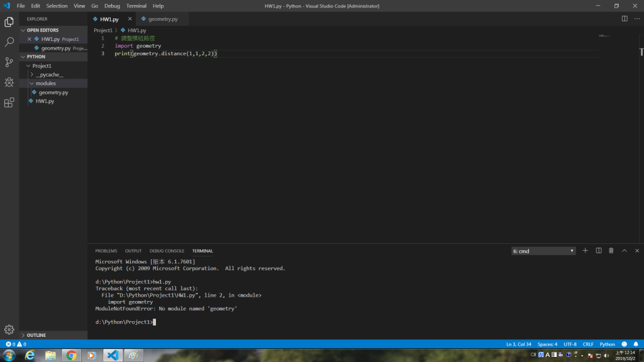
Task: Open the View menu
Action: coord(79,6)
